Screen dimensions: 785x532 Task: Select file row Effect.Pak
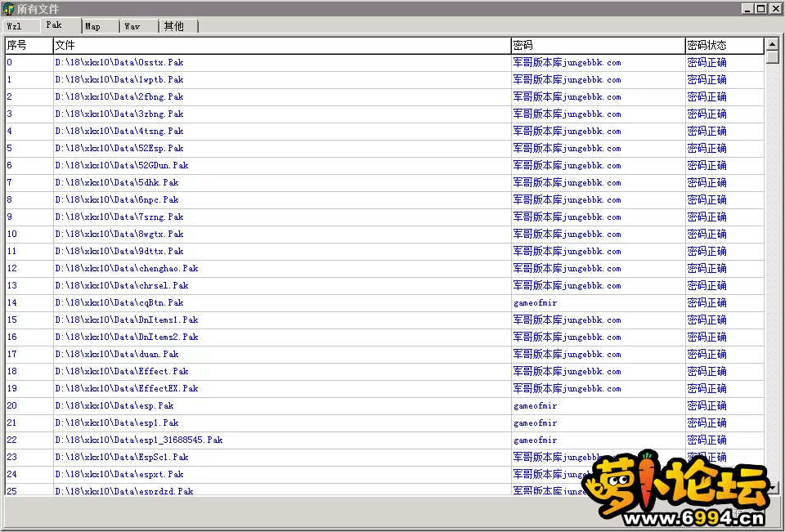(384, 371)
